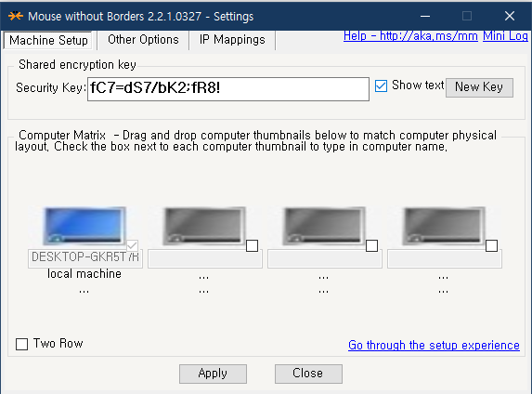Image resolution: width=532 pixels, height=394 pixels.
Task: Toggle the Show text checkbox
Action: [x=381, y=85]
